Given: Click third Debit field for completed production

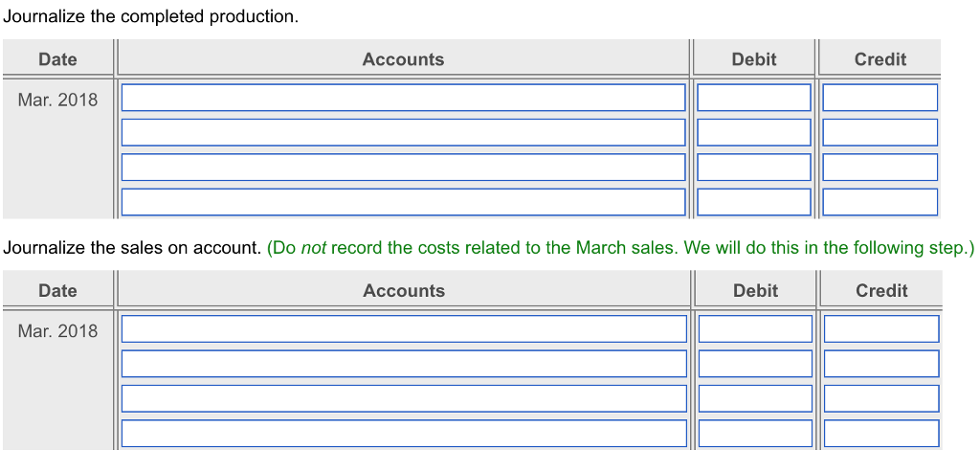Looking at the screenshot, I should (754, 167).
